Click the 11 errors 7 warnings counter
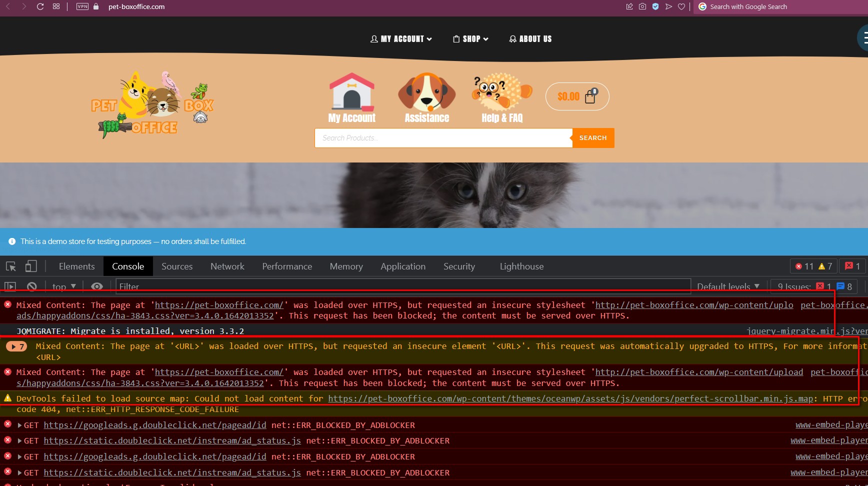868x486 pixels. point(813,266)
